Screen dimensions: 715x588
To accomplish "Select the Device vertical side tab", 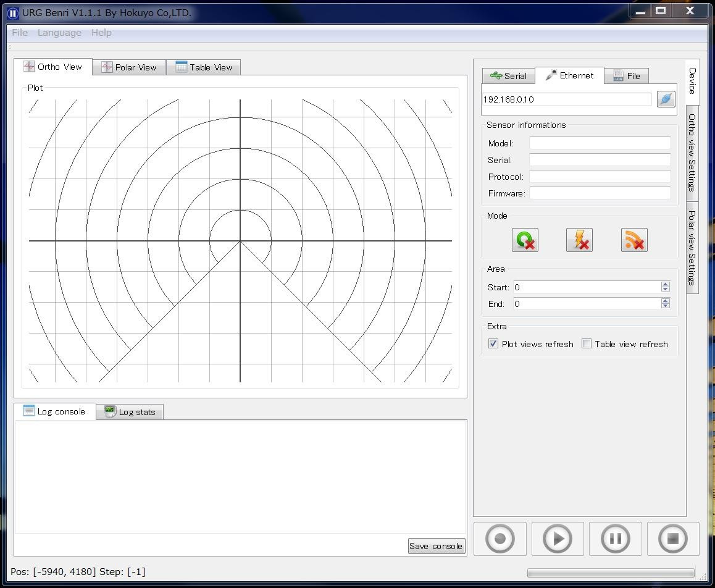I will pyautogui.click(x=692, y=82).
